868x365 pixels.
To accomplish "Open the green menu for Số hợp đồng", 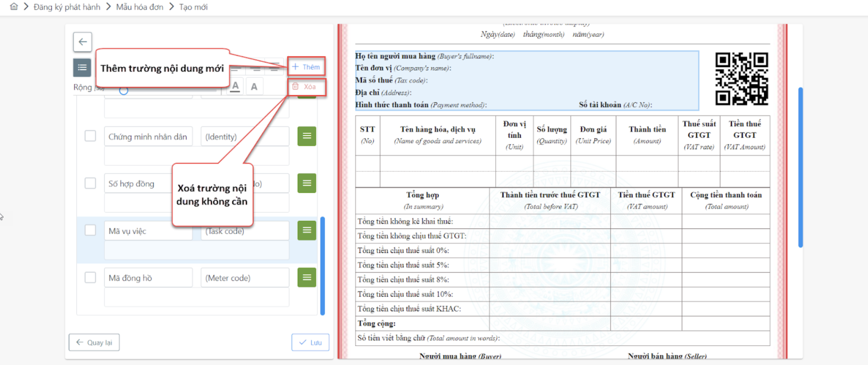I will tap(307, 183).
